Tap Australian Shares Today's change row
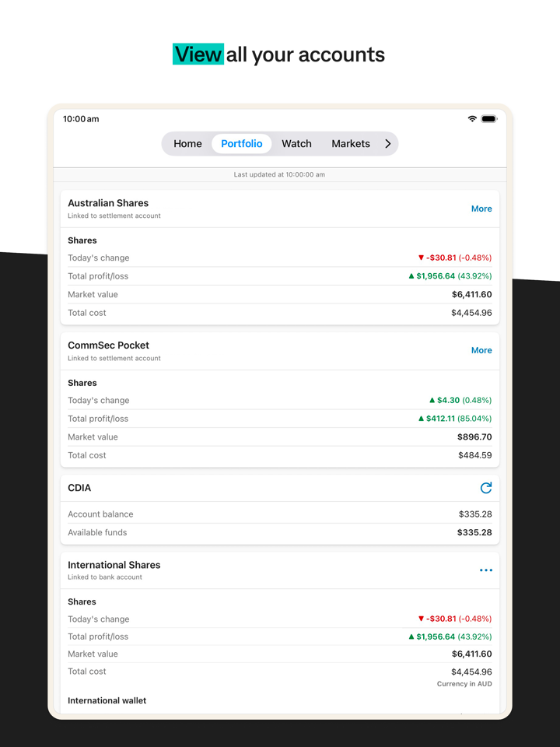Screen dimensions: 560x747 click(280, 258)
